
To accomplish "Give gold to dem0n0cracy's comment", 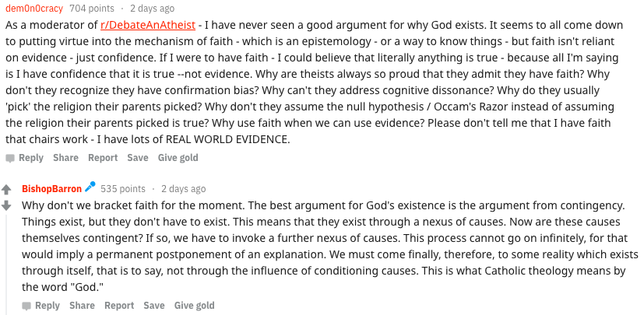I will coord(178,158).
